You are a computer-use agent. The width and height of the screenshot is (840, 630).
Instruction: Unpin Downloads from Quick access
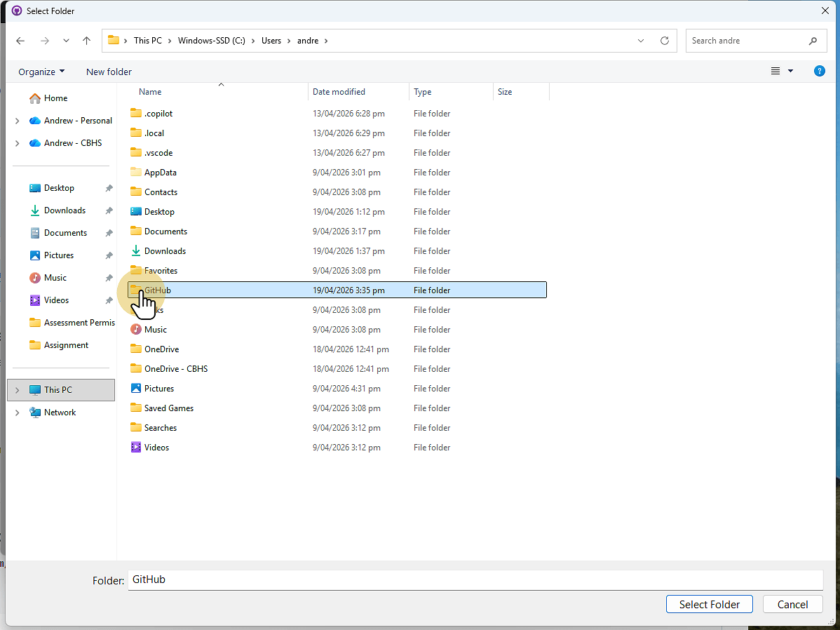coord(109,210)
